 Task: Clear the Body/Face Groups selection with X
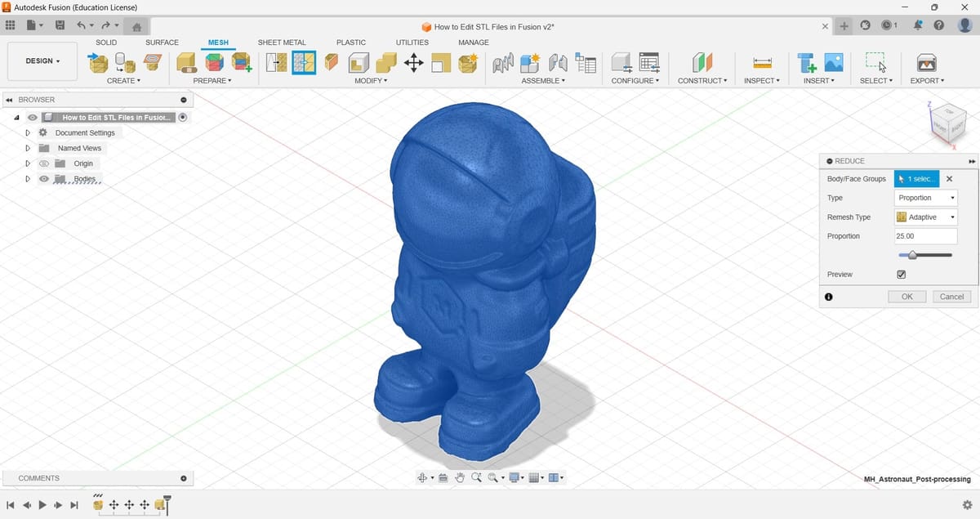[x=949, y=178]
